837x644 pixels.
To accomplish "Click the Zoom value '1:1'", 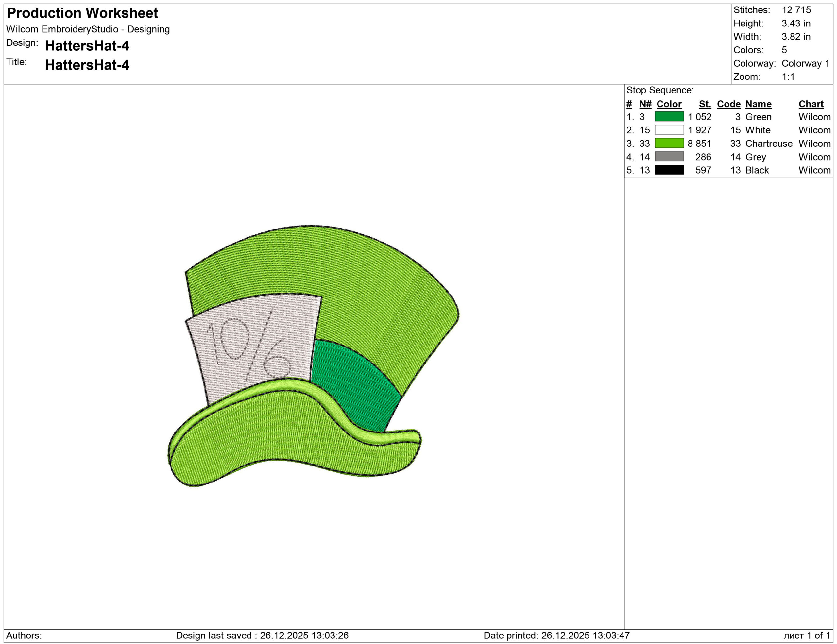I will tap(788, 76).
